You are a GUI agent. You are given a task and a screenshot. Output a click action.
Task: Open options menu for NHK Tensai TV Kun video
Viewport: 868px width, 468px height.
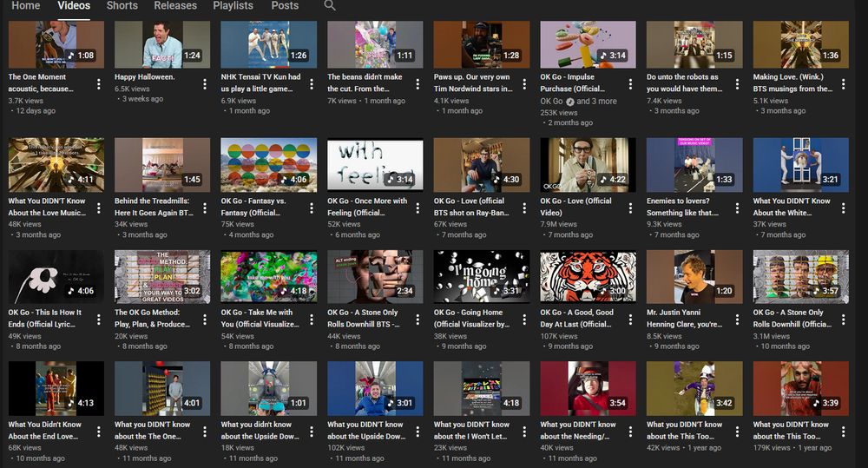pyautogui.click(x=311, y=83)
